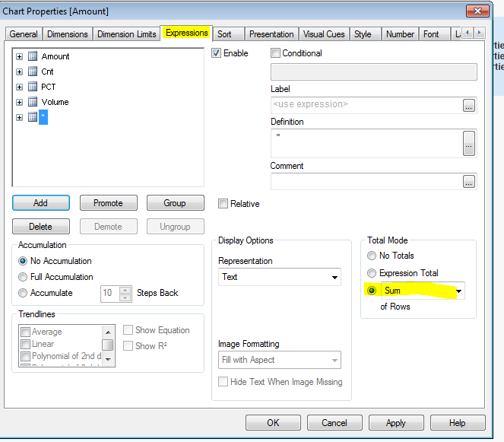
Task: Open the Definition expression editor ellipsis button
Action: point(469,144)
